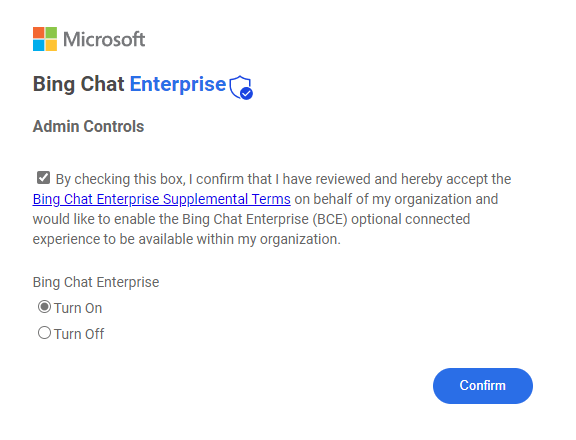Click the blue checkmark badge on the shield

click(x=246, y=94)
